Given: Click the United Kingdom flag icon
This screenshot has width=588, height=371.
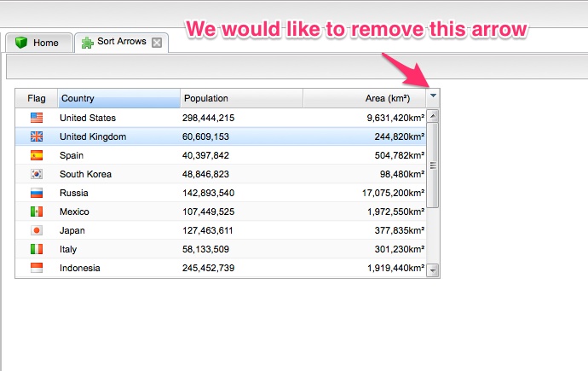Looking at the screenshot, I should coord(37,136).
